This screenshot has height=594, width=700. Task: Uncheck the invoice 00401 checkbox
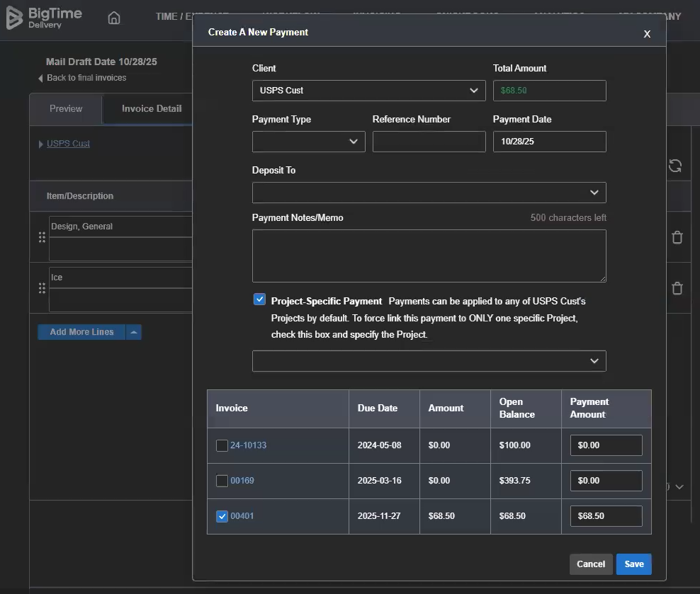(x=222, y=516)
